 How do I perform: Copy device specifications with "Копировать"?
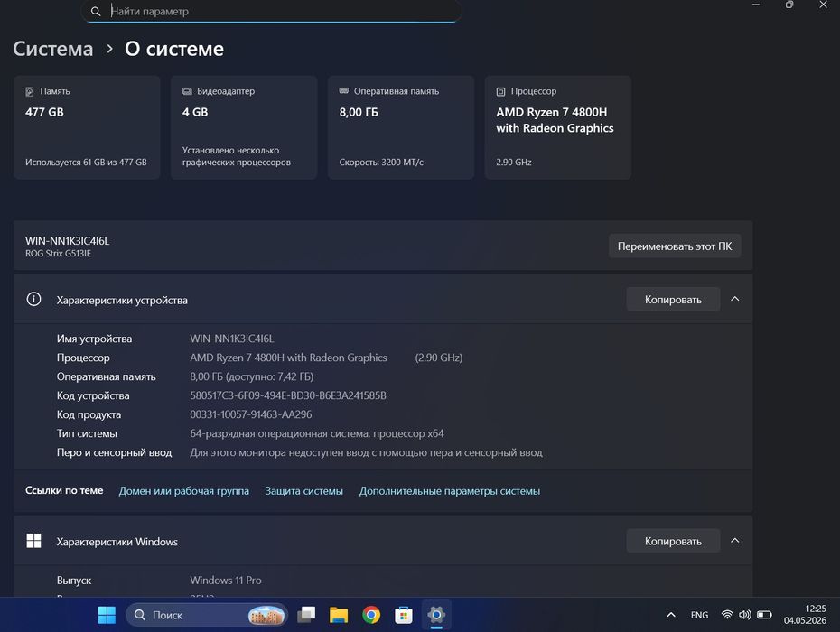point(673,300)
